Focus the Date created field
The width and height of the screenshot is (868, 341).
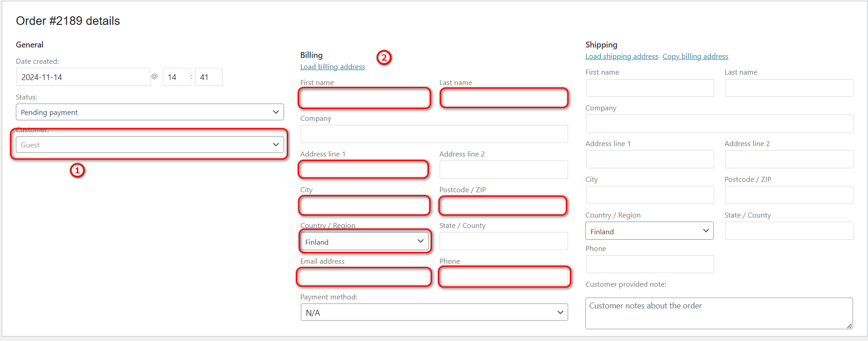click(x=83, y=77)
